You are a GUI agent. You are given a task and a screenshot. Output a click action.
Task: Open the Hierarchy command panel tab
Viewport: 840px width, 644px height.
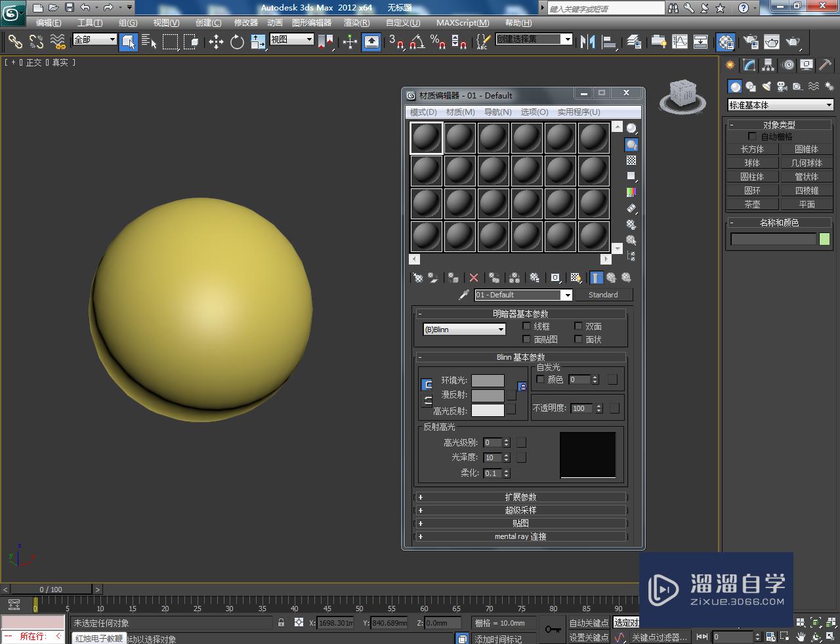768,65
